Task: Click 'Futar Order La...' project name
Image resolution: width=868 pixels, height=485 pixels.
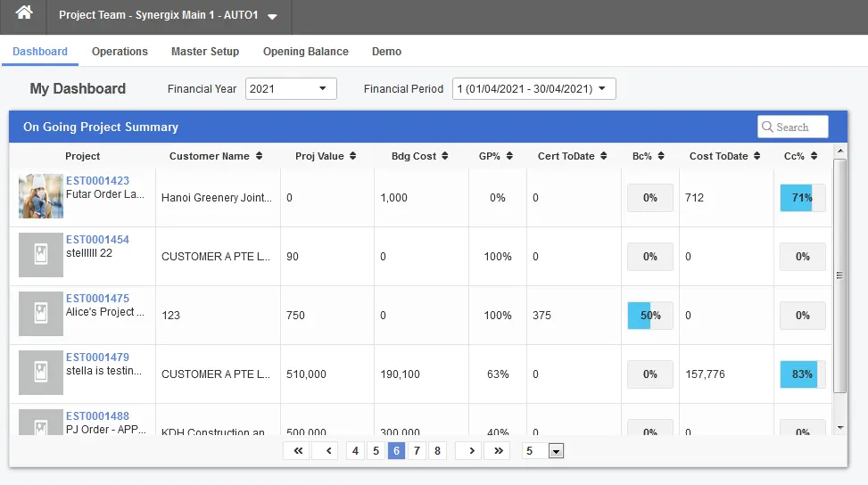Action: click(105, 194)
